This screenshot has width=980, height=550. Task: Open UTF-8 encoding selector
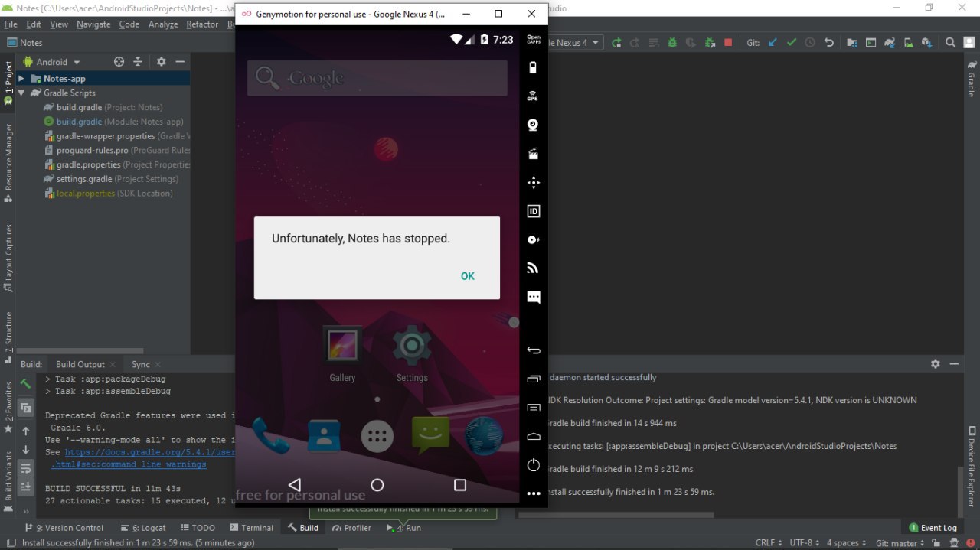[804, 543]
